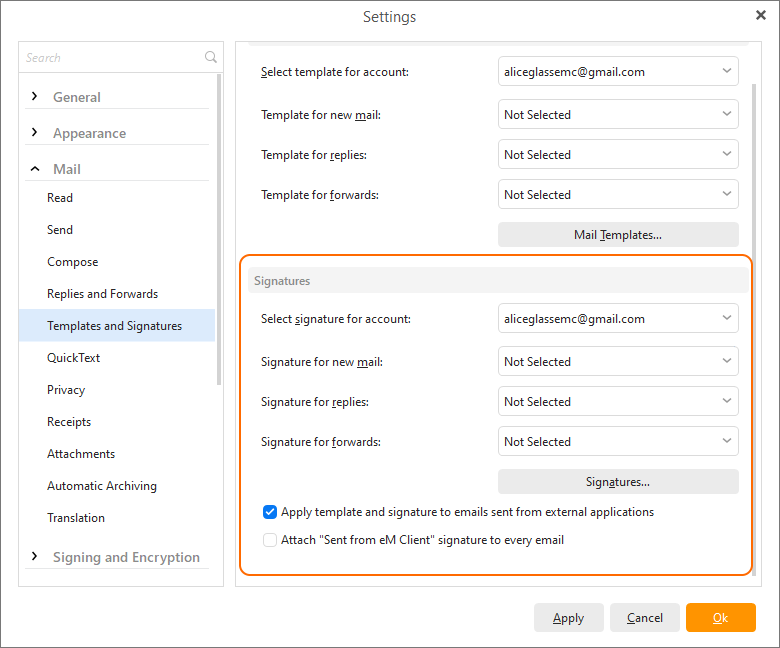
Task: Collapse the Mail section chevron
Action: click(x=34, y=169)
